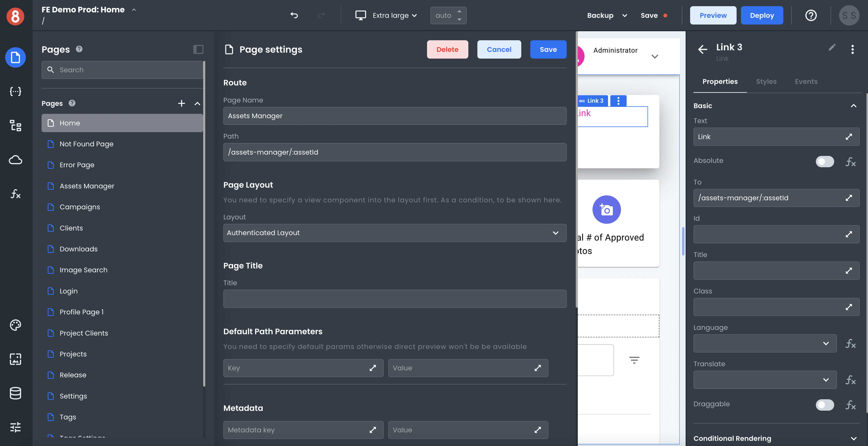
Task: Click the Delete button in Page settings
Action: [447, 50]
